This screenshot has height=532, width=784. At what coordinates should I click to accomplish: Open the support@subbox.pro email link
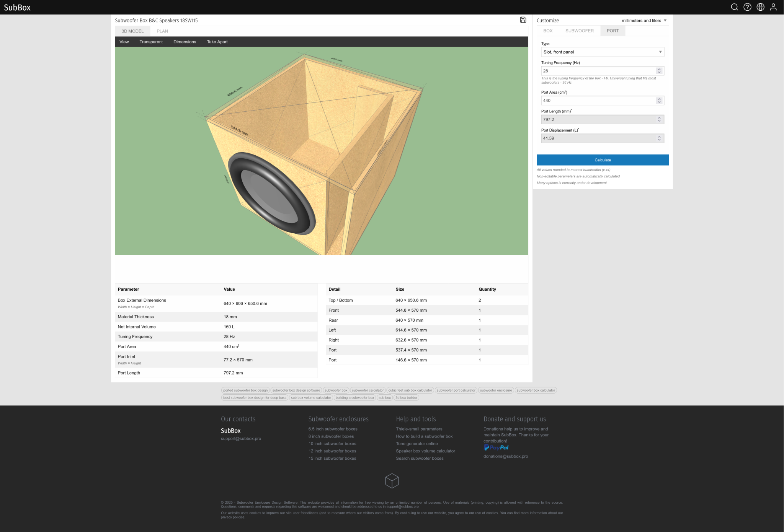(241, 439)
